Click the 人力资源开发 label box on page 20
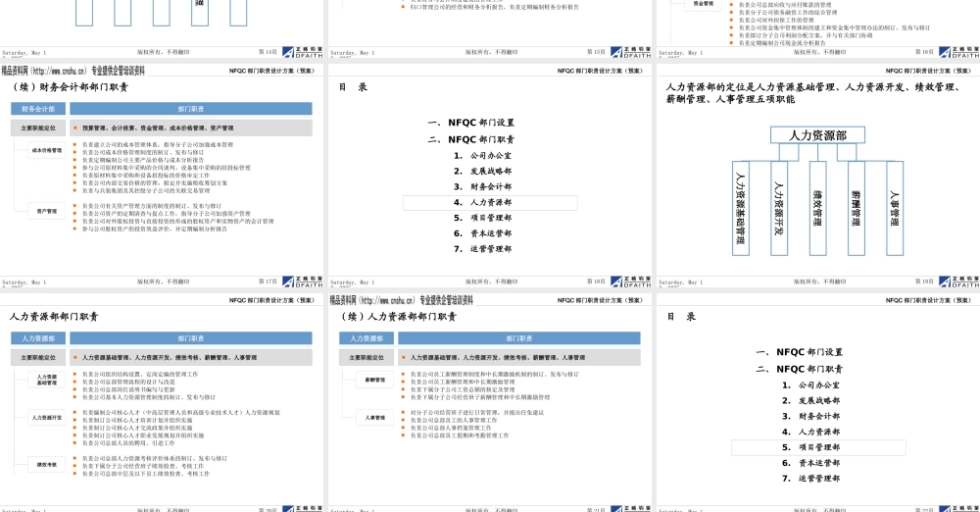 [x=47, y=418]
